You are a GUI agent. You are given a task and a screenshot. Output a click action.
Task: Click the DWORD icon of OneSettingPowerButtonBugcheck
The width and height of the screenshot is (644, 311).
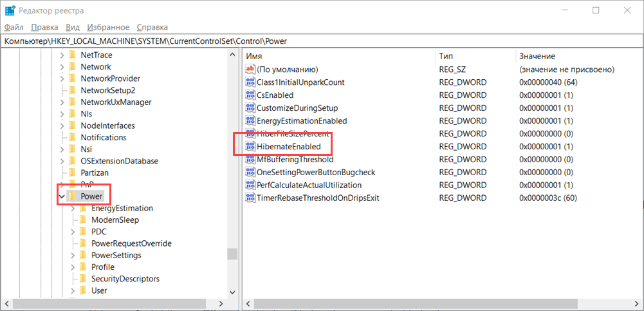click(x=250, y=172)
